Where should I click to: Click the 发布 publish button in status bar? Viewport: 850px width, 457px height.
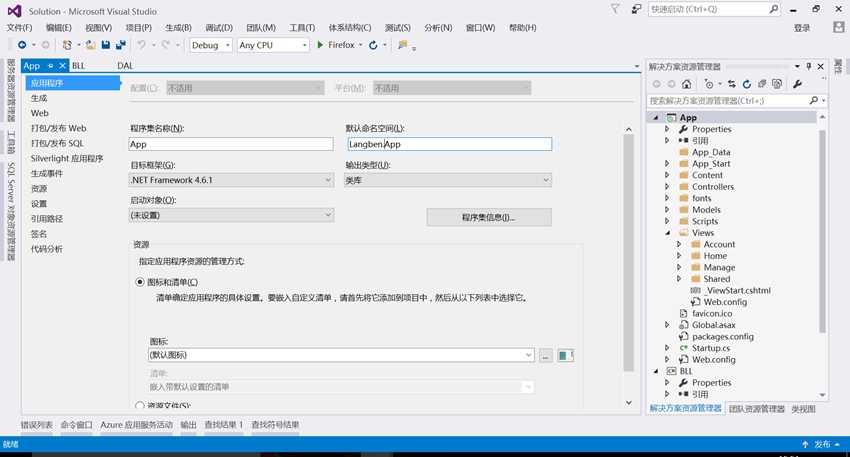(822, 444)
